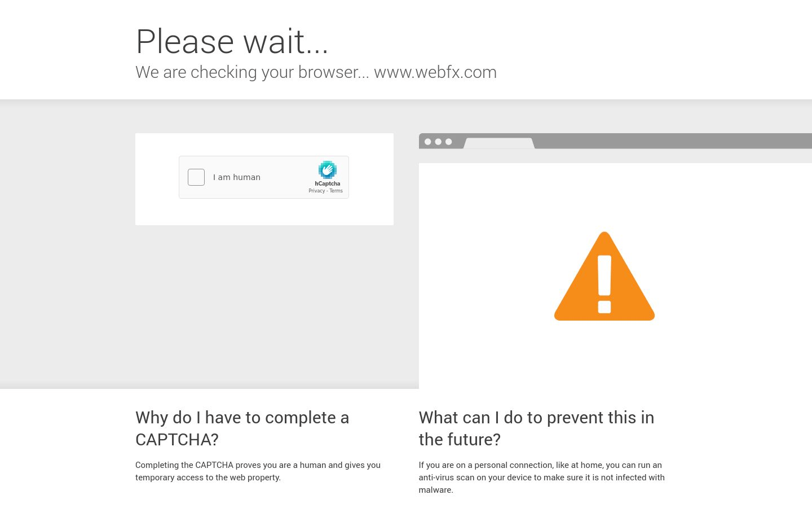Screen dimensions: 812x508
Task: Click the first dot in mock browser bar
Action: point(428,142)
